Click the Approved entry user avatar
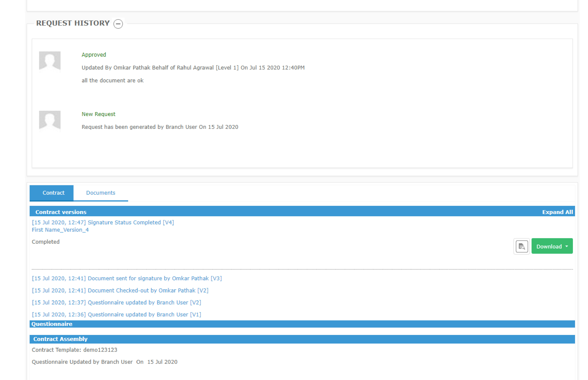Image resolution: width=588 pixels, height=380 pixels. tap(50, 62)
